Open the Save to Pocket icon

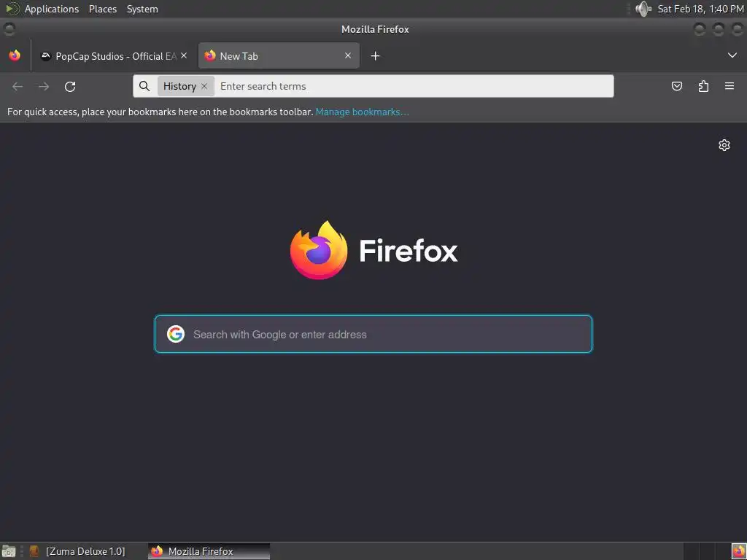676,86
